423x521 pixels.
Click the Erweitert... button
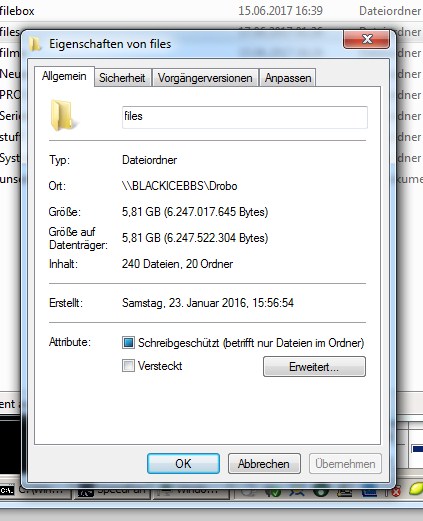click(x=314, y=367)
